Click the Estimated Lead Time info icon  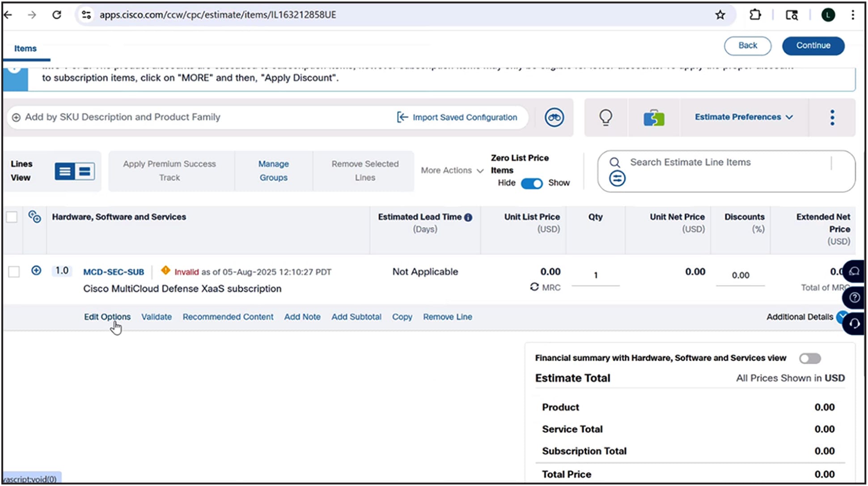click(468, 217)
